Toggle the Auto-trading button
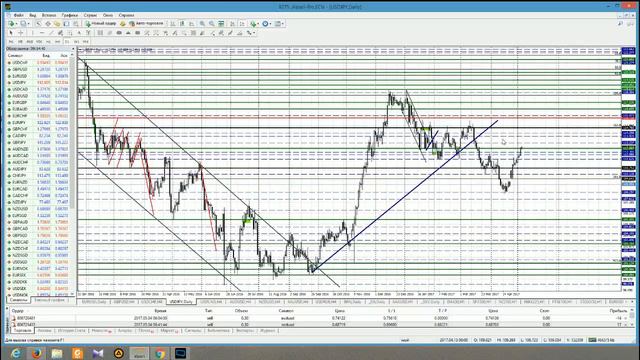This screenshot has width=640, height=360. (x=147, y=24)
